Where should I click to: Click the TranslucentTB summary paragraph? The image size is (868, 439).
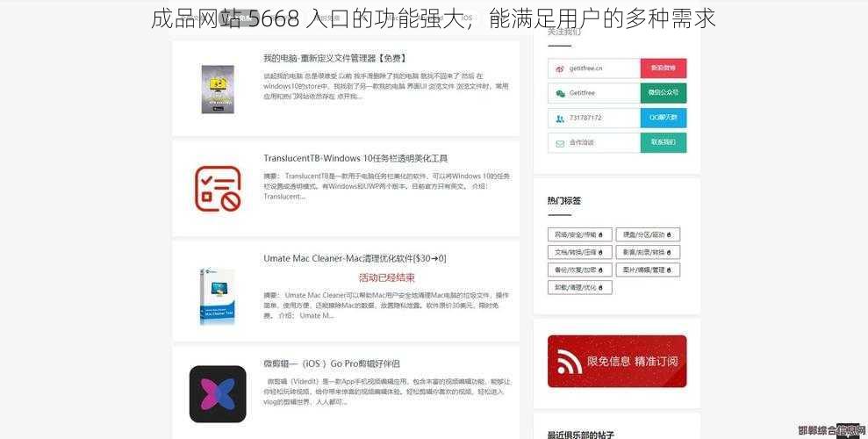386,186
